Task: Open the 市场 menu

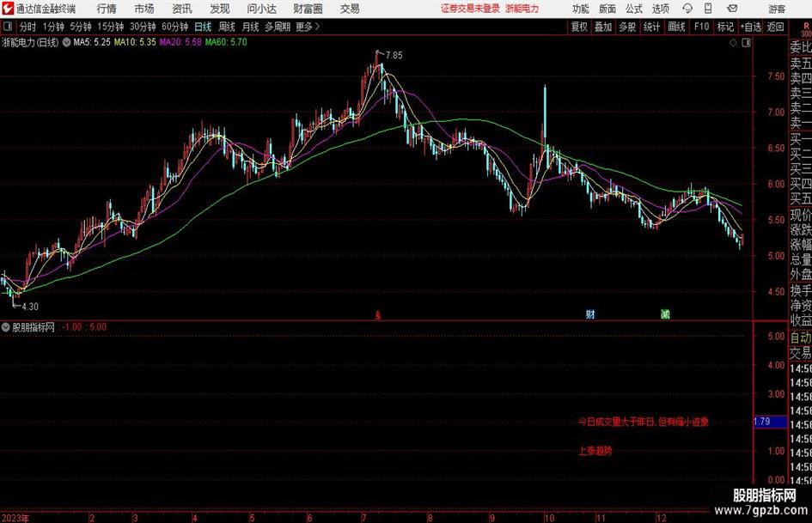Action: [144, 9]
